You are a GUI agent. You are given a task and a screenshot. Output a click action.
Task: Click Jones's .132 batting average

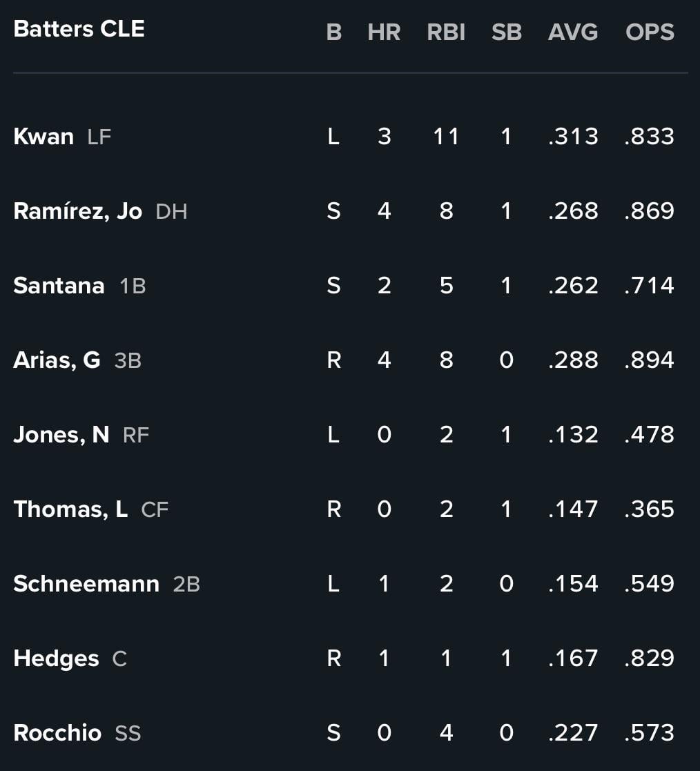click(x=573, y=435)
